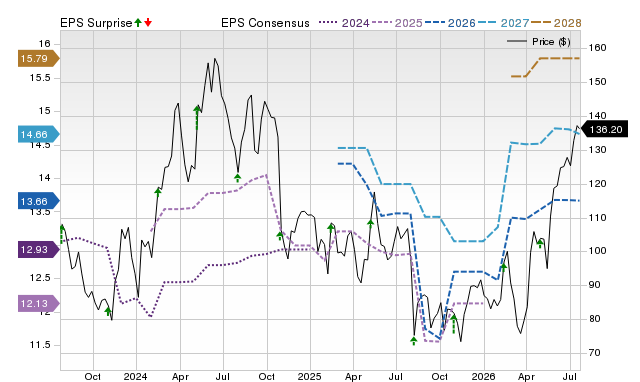The height and width of the screenshot is (382, 640).
Task: Select the 2027 EPS consensus legend entry
Action: (503, 23)
